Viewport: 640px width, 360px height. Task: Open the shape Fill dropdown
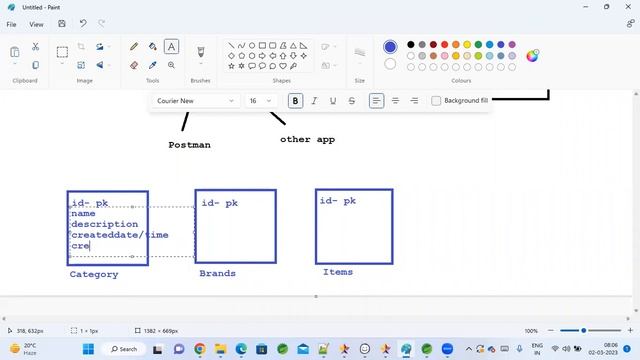pos(329,65)
